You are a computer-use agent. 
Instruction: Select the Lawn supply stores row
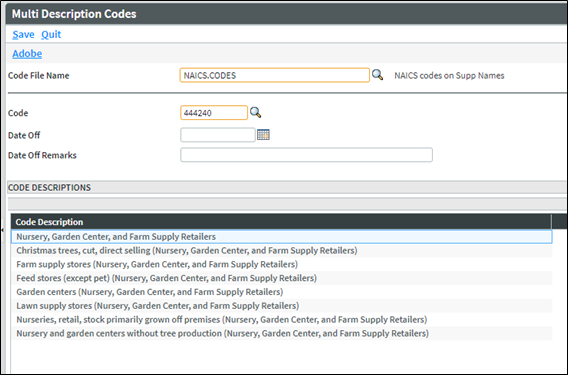click(282, 305)
